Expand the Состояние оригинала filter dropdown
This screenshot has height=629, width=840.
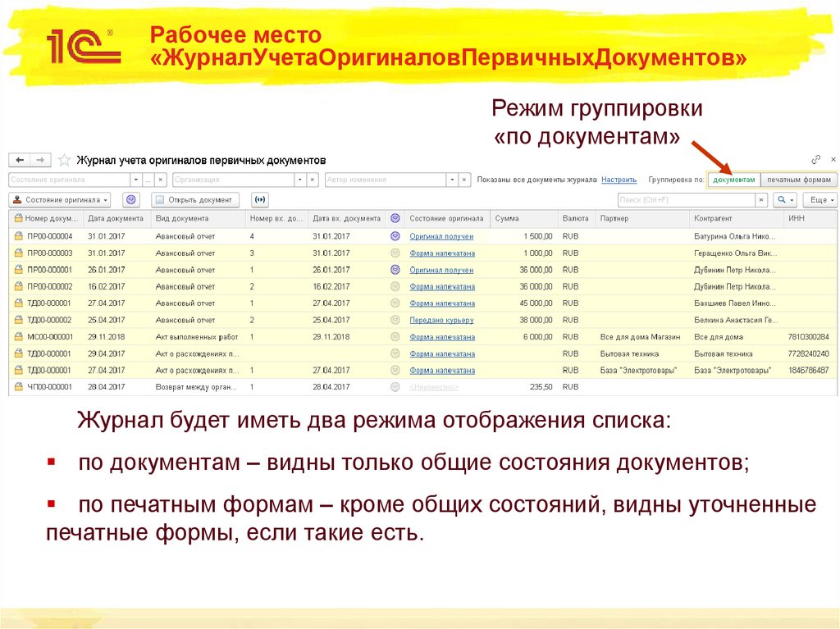click(x=136, y=180)
